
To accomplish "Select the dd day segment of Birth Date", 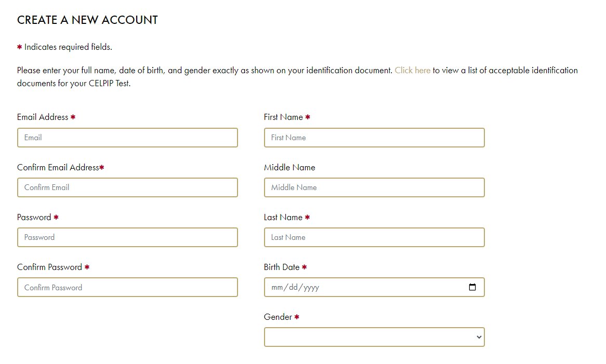I will coord(293,287).
